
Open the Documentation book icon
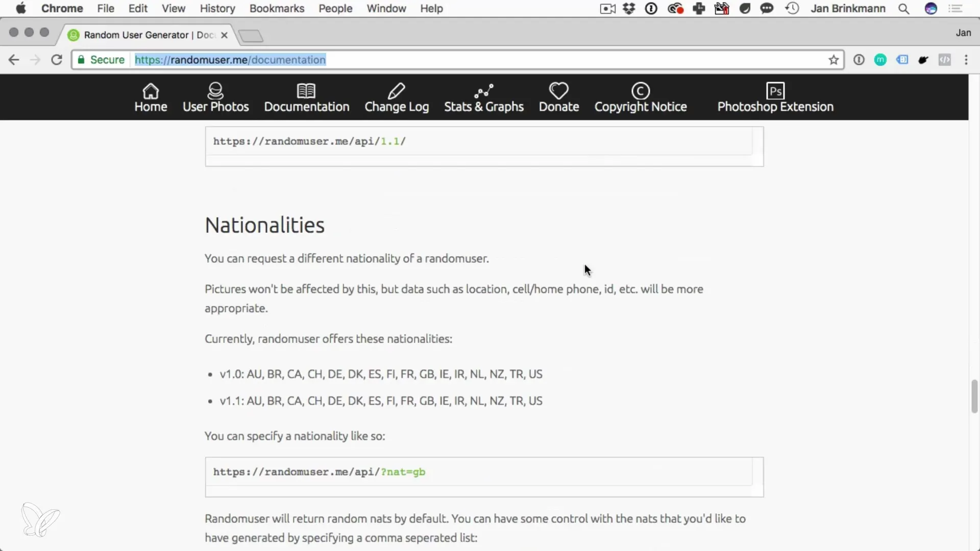(306, 91)
